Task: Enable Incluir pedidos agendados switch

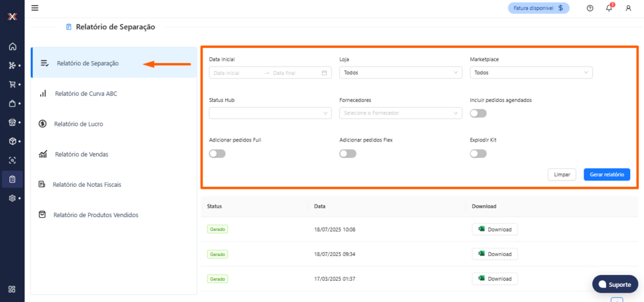Action: (478, 113)
